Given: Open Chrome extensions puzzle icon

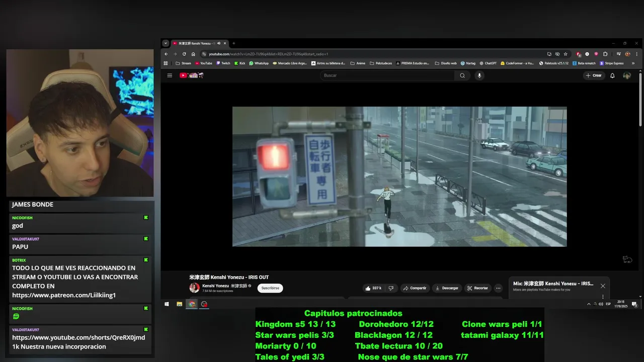Looking at the screenshot, I should [x=605, y=54].
